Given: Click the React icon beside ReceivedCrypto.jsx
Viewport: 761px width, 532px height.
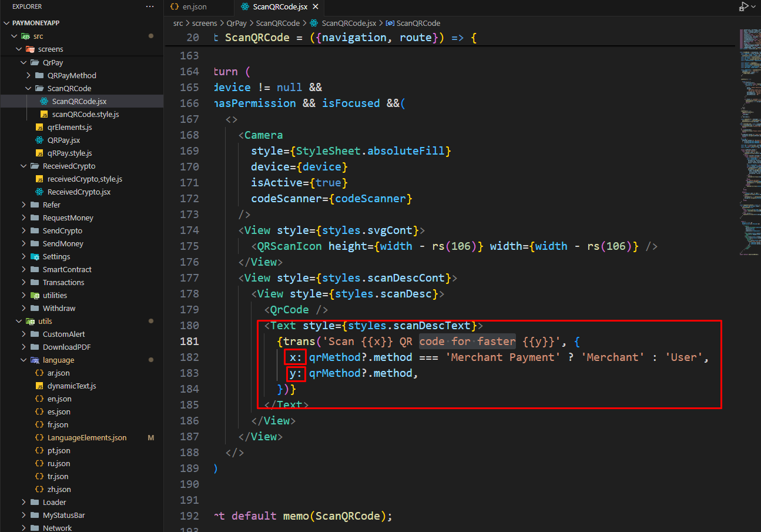Looking at the screenshot, I should tap(39, 192).
